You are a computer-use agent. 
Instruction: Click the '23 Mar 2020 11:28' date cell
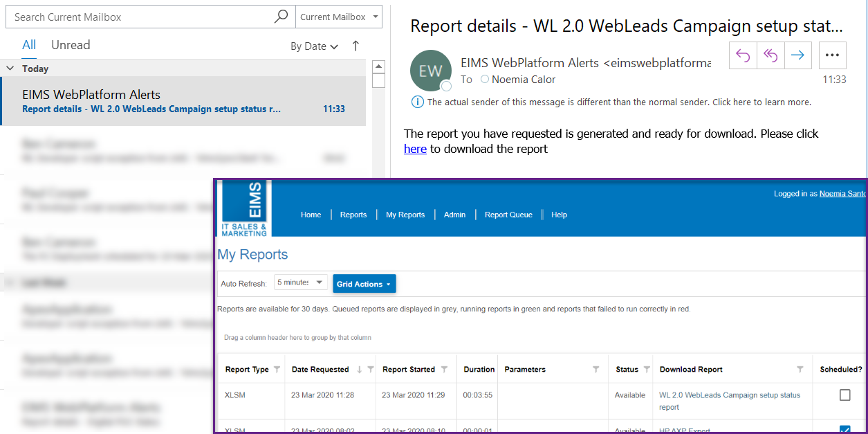pos(323,395)
